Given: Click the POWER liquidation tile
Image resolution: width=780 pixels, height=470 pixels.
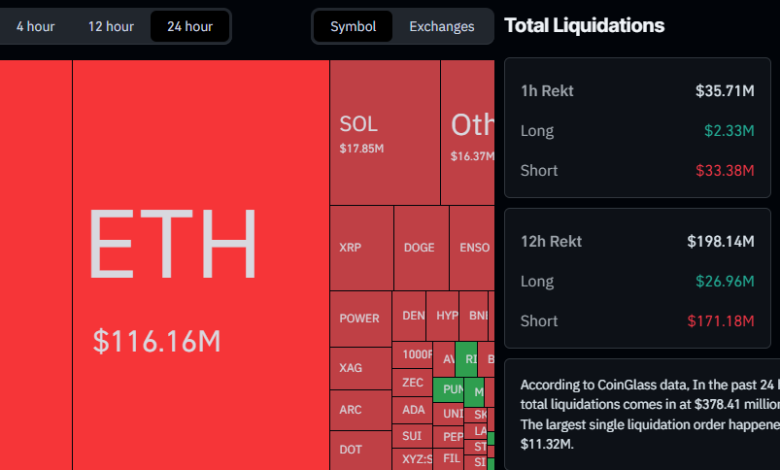Looking at the screenshot, I should coord(360,319).
